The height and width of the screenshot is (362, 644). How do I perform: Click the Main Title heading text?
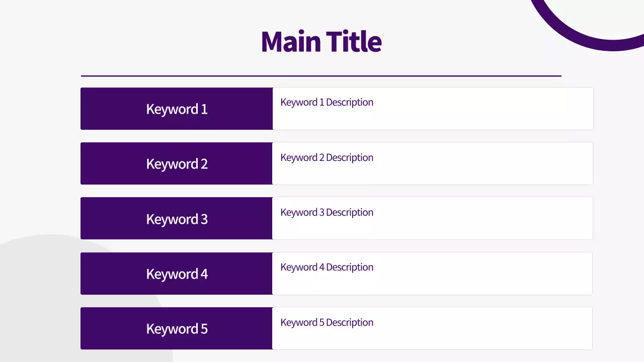click(321, 42)
